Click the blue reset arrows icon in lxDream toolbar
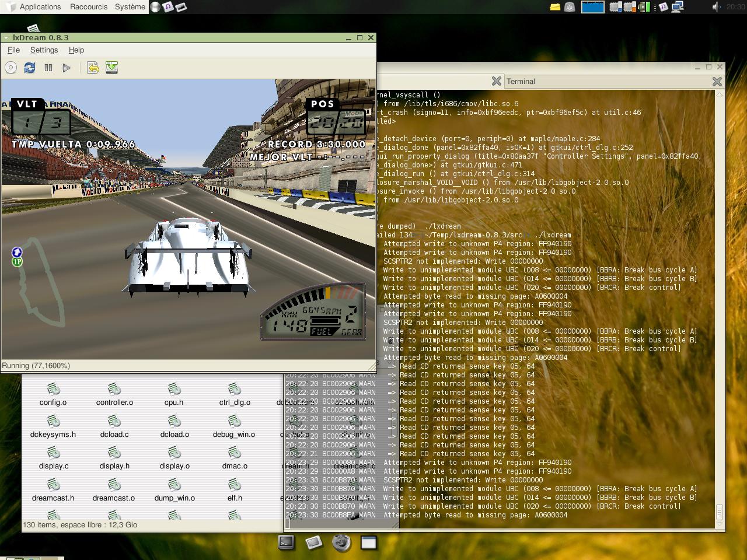Screen dimensions: 747x560 [30, 68]
